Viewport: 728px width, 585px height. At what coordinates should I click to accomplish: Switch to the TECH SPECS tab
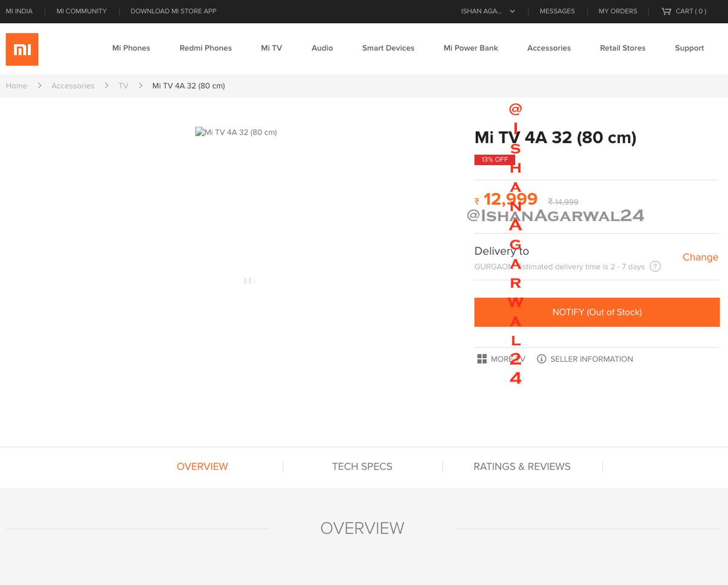tap(362, 467)
